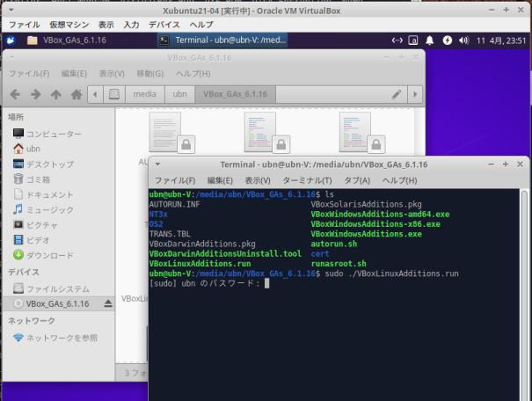The height and width of the screenshot is (401, 532).
Task: Open file manager 編集(E) menu
Action: (74, 74)
